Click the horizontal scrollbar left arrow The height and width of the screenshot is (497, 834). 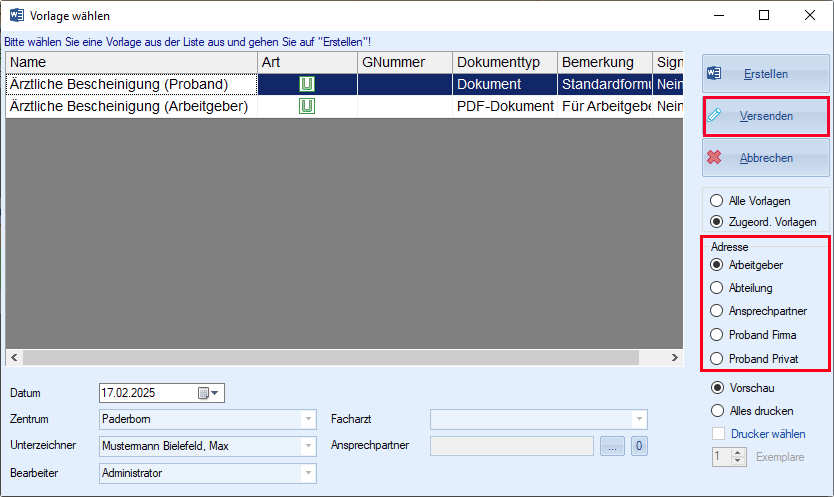point(14,358)
